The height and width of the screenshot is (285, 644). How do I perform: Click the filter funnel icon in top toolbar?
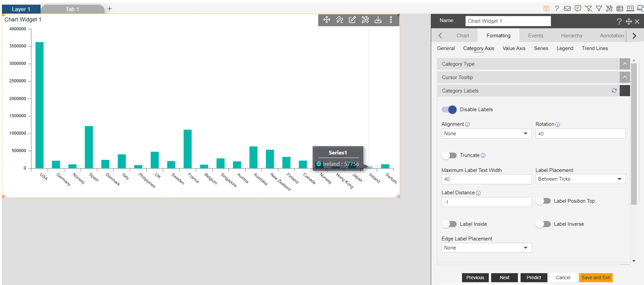(599, 8)
